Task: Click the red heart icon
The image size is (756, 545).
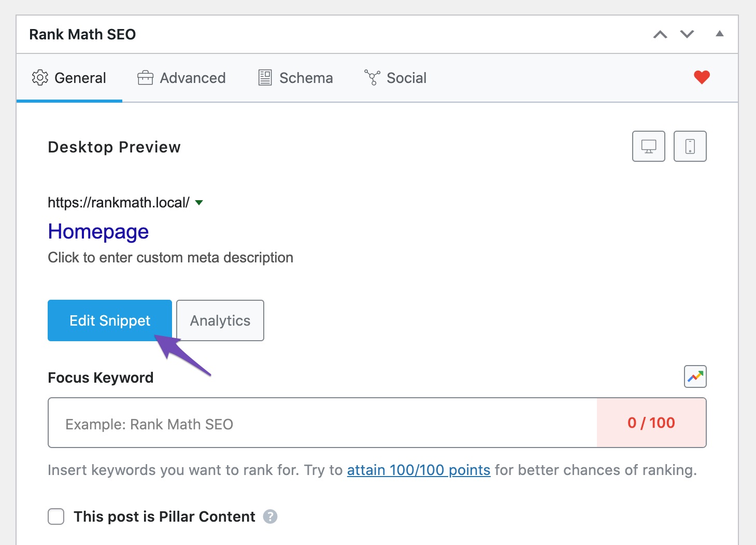Action: click(x=702, y=77)
